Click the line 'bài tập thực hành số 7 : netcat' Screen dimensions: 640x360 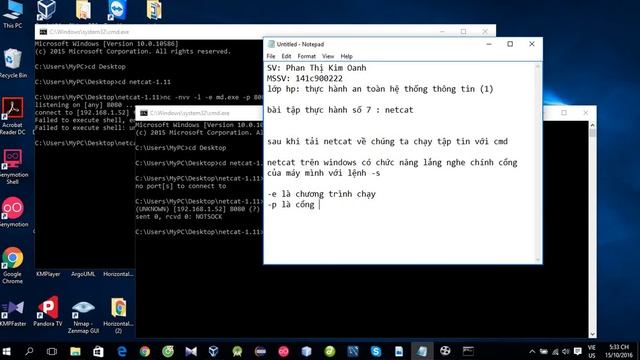coord(340,110)
